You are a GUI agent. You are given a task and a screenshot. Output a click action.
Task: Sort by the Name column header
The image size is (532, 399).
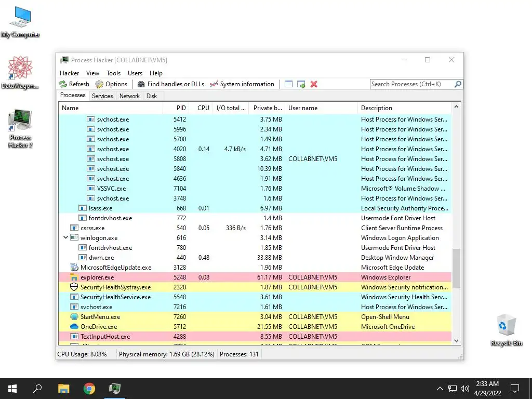point(111,108)
